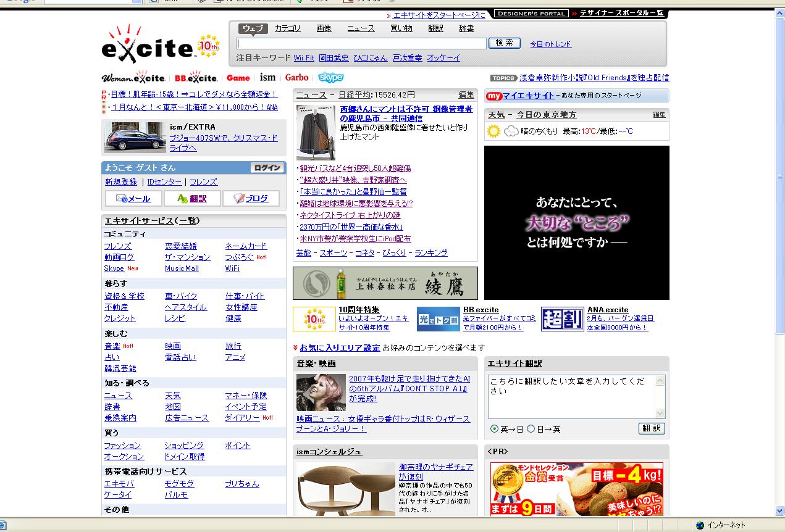Click the Internet zone globe in status bar

[700, 525]
